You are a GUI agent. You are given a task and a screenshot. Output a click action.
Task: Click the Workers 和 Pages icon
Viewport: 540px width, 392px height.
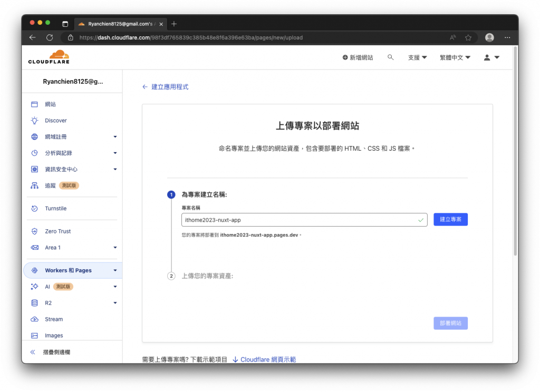(x=34, y=270)
